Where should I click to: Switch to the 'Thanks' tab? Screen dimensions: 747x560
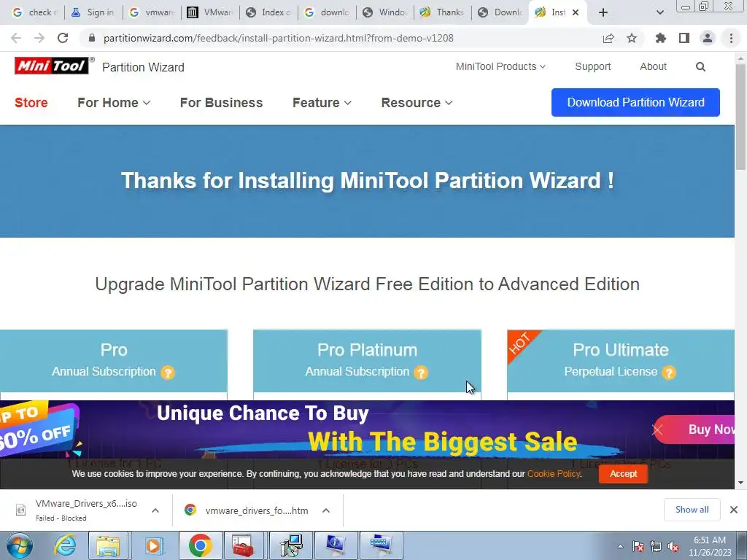(x=443, y=12)
